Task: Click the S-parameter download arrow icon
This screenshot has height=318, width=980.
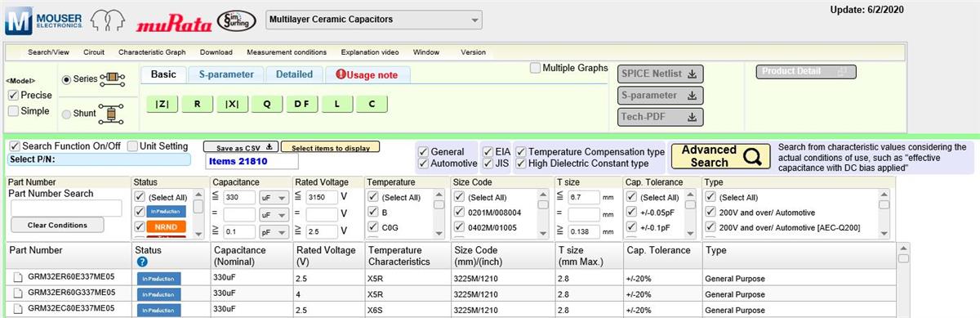Action: (x=693, y=95)
